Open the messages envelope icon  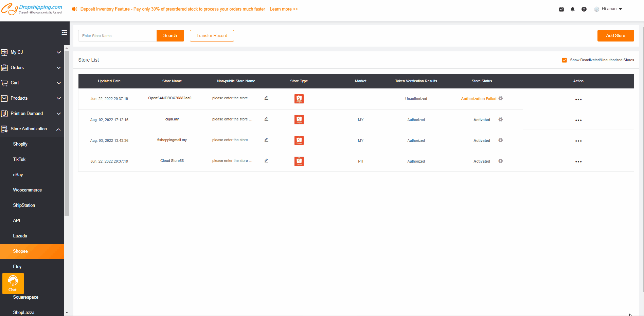(x=561, y=9)
